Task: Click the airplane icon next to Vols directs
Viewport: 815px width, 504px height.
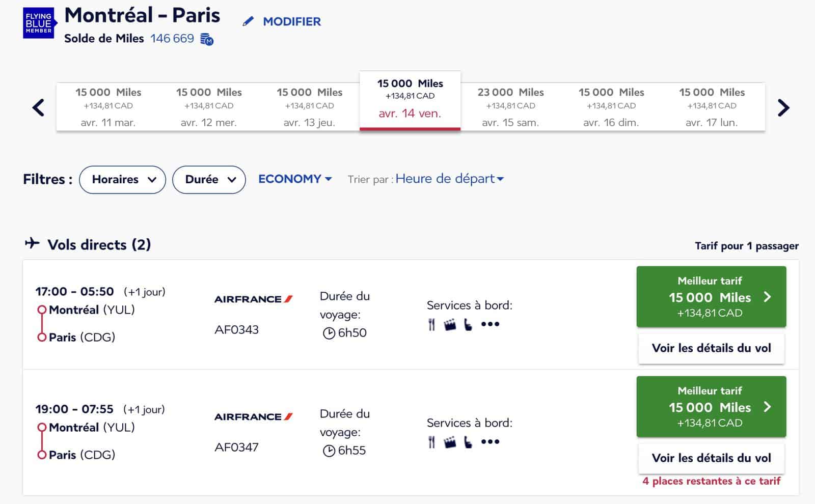Action: 33,243
